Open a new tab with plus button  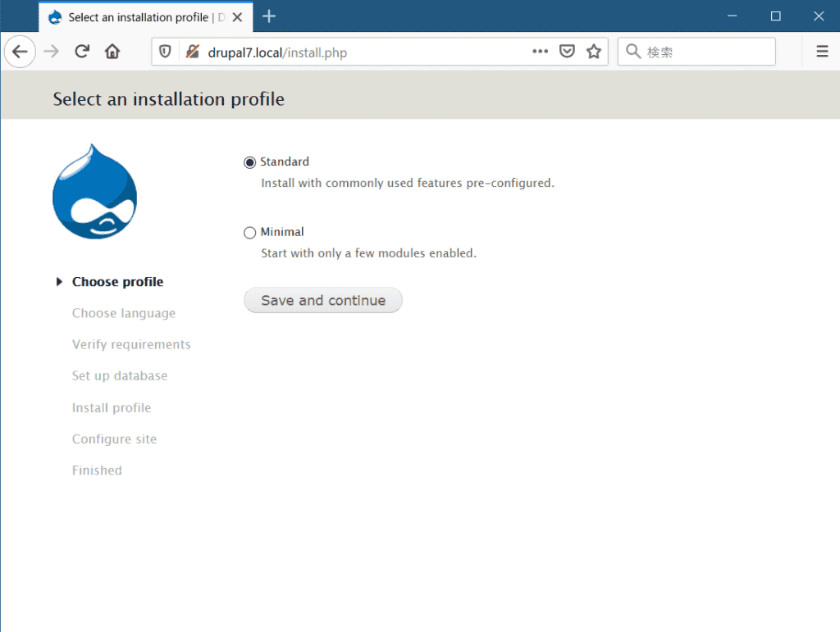click(x=269, y=16)
